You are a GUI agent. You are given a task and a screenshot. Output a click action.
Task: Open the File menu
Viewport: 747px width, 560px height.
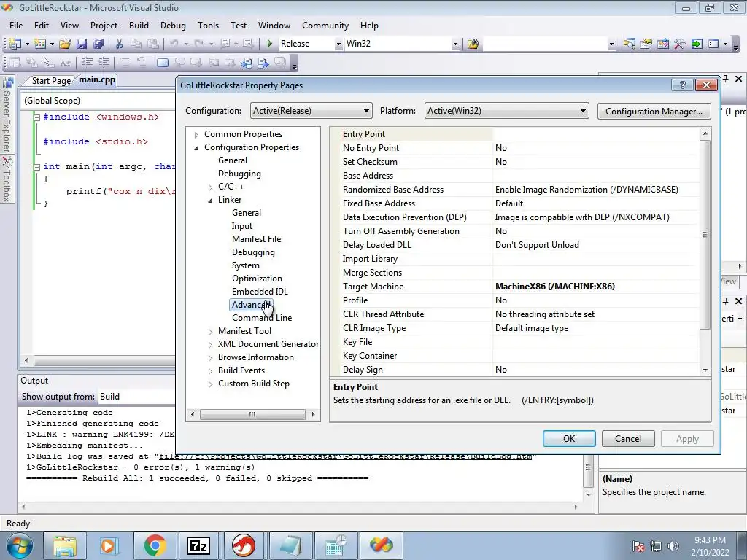(16, 26)
